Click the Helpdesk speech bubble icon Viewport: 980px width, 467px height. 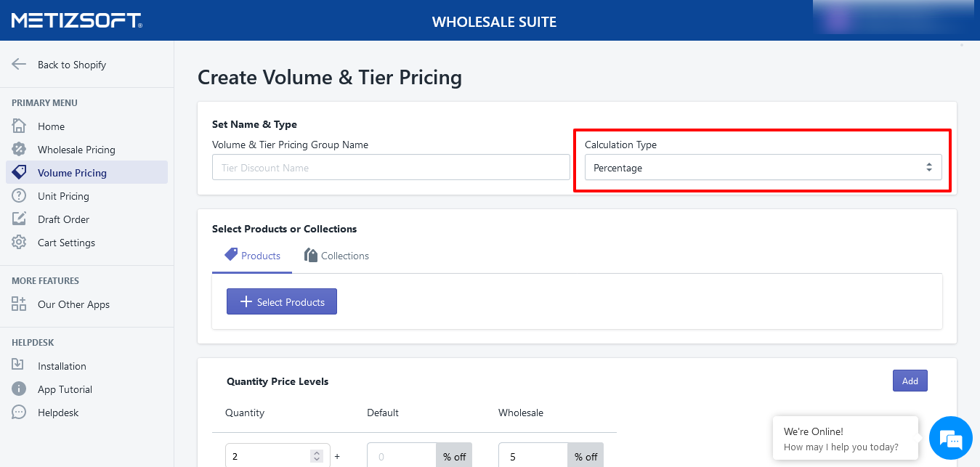[19, 413]
